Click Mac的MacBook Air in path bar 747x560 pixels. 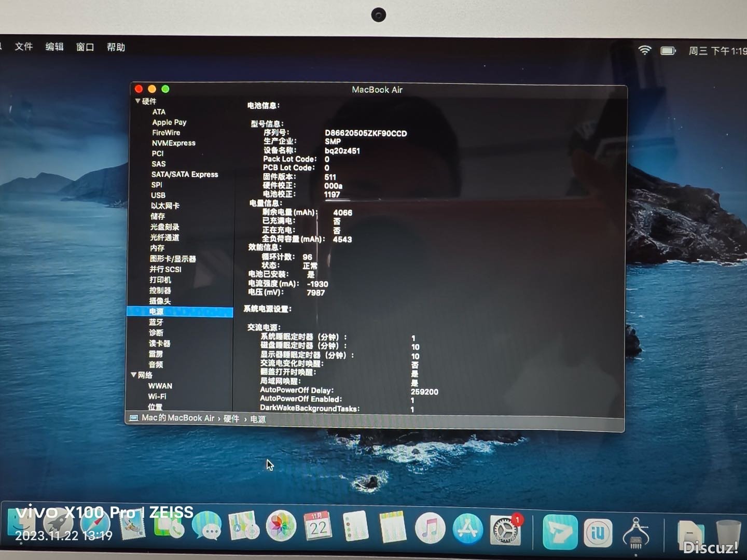(x=178, y=418)
